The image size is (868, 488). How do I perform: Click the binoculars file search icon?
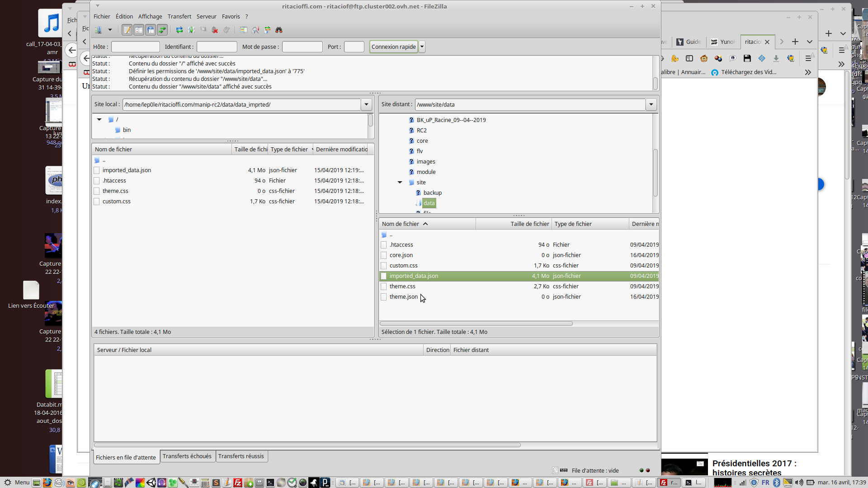click(279, 30)
